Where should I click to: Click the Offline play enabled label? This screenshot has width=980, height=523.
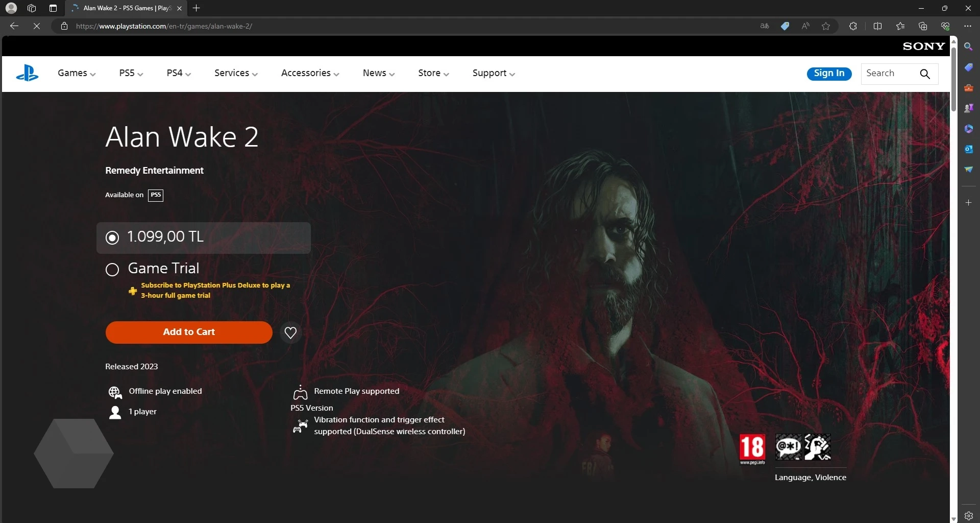pos(165,391)
